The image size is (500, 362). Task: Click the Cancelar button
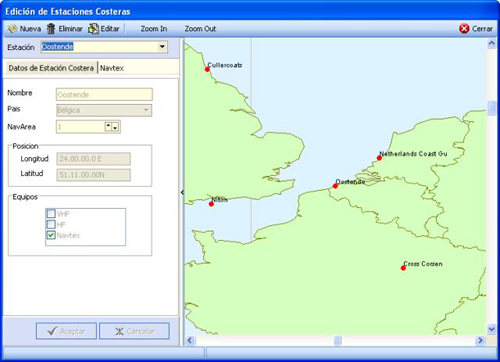point(134,331)
